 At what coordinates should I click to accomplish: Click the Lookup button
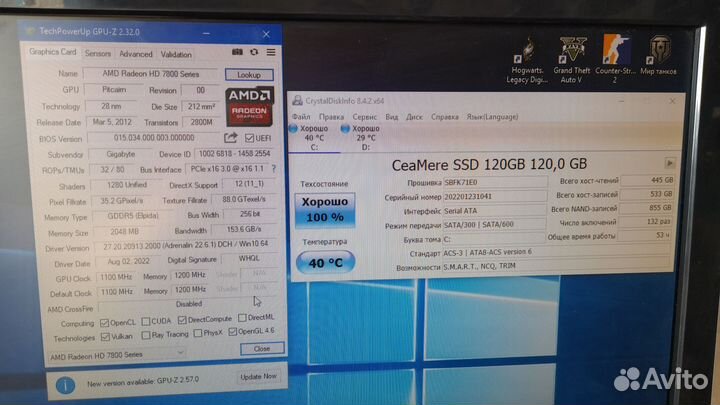(x=249, y=74)
